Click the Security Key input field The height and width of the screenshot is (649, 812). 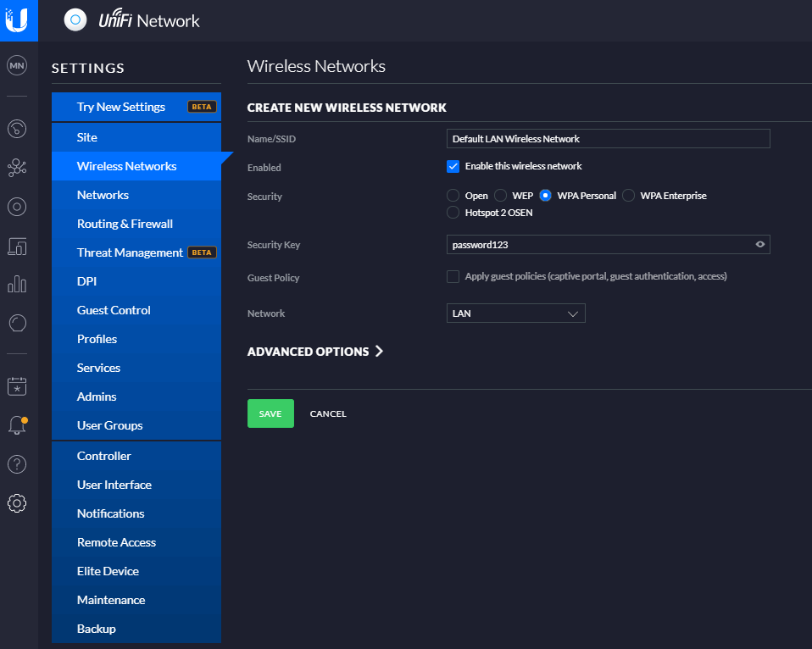click(608, 245)
